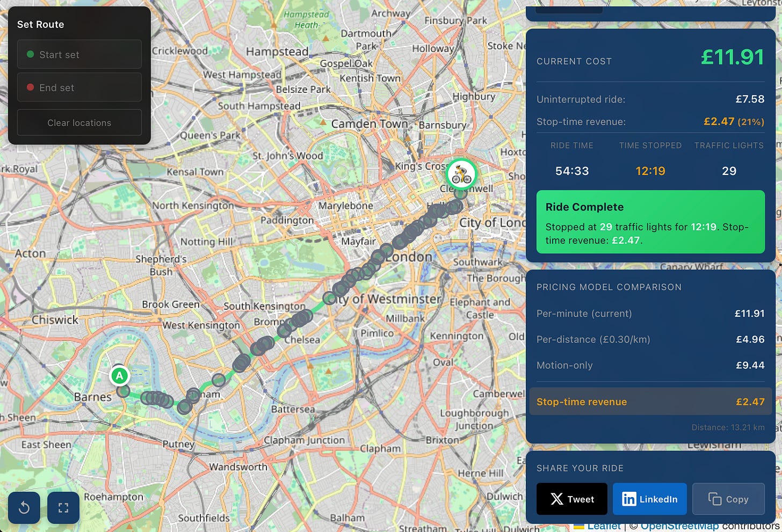This screenshot has height=532, width=782.
Task: Select the green A start marker
Action: click(x=119, y=376)
